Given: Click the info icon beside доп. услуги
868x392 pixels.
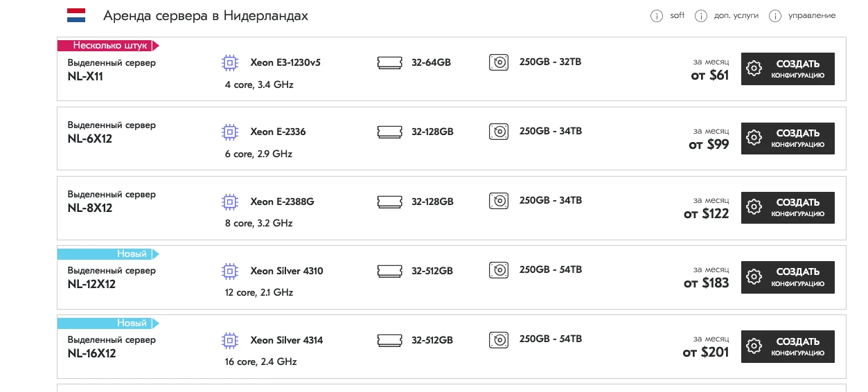Looking at the screenshot, I should pyautogui.click(x=701, y=16).
